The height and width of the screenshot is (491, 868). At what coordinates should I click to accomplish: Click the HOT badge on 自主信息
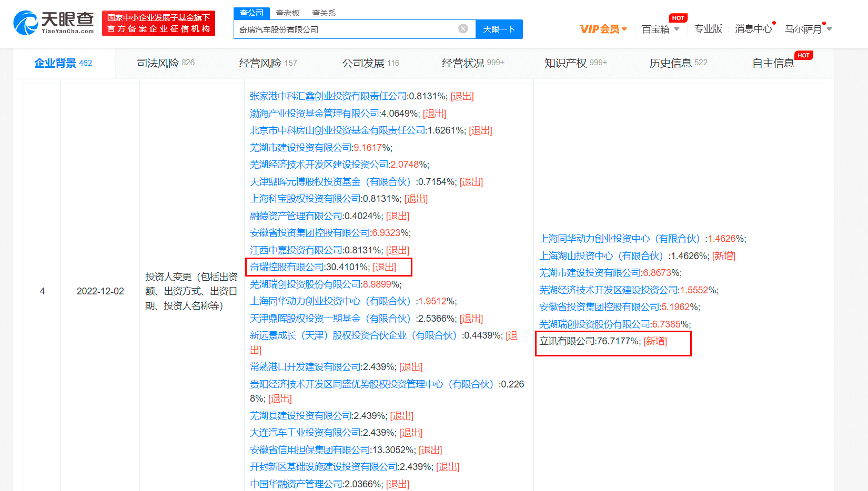[803, 55]
